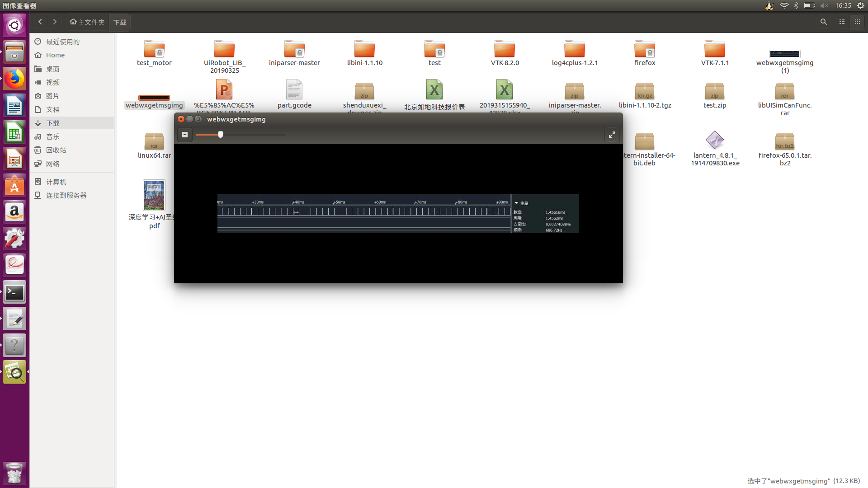The image size is (868, 488).
Task: Go back with the left arrow
Action: 40,22
